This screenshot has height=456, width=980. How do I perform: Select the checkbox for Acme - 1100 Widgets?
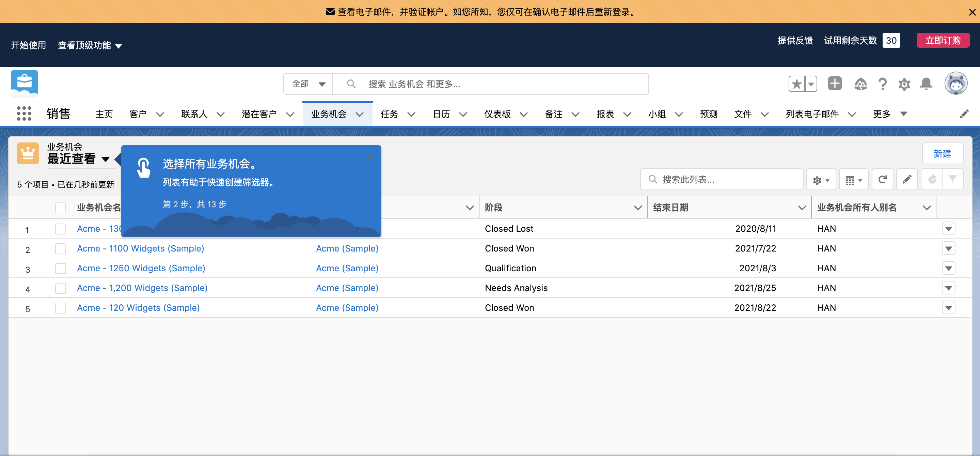[61, 248]
